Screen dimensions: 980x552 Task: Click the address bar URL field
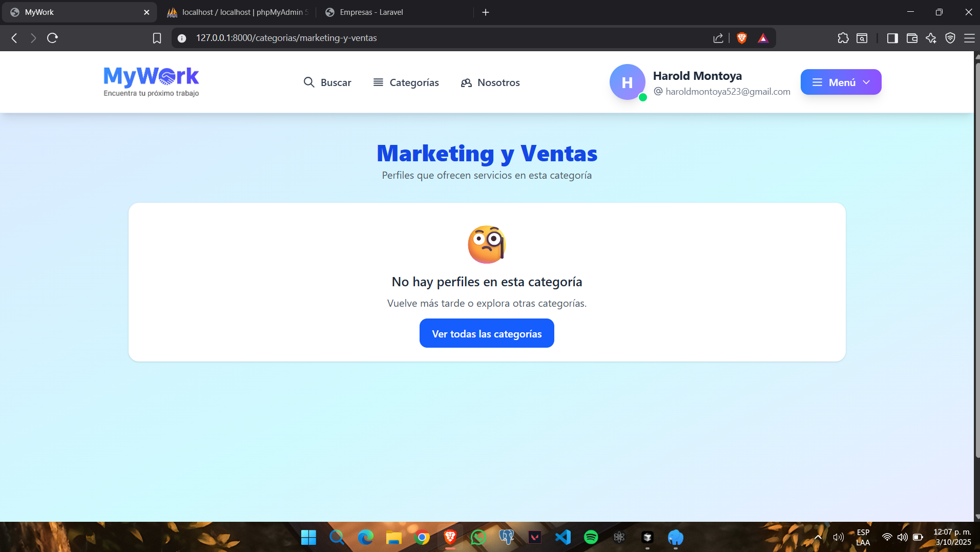tap(287, 37)
